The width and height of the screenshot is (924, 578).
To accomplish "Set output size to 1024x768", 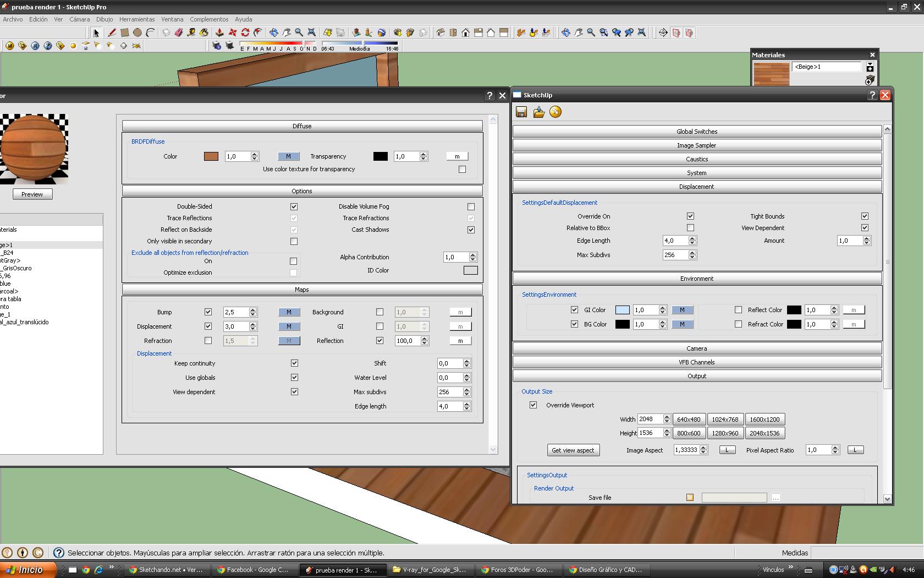I will point(725,419).
